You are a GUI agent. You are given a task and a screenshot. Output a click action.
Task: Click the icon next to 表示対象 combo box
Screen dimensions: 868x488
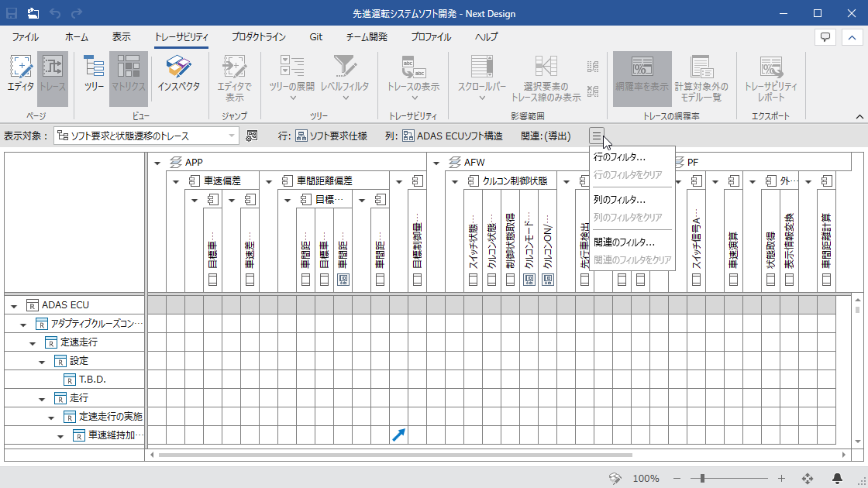(x=251, y=136)
